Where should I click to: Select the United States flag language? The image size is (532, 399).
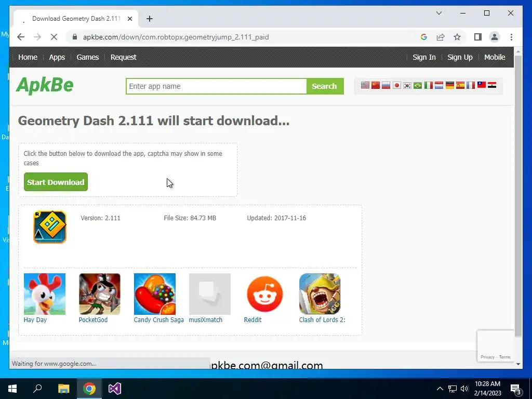(365, 85)
